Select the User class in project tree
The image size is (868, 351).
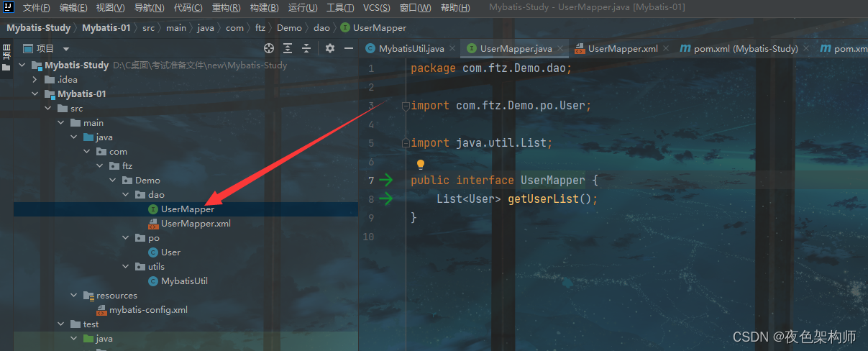click(170, 252)
